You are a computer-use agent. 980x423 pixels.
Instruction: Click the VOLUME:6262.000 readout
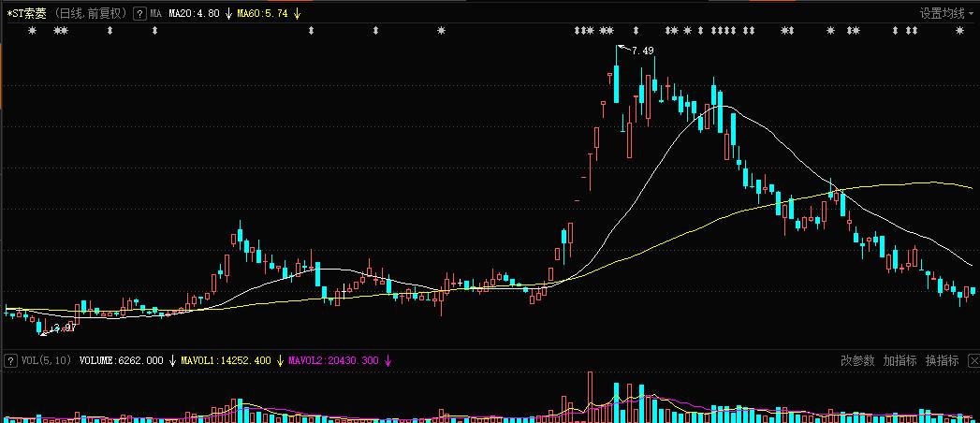click(x=122, y=360)
